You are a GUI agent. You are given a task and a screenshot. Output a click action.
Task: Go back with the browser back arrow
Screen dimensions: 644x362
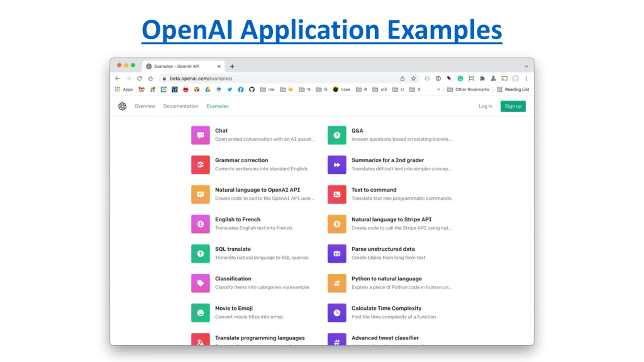[x=117, y=78]
